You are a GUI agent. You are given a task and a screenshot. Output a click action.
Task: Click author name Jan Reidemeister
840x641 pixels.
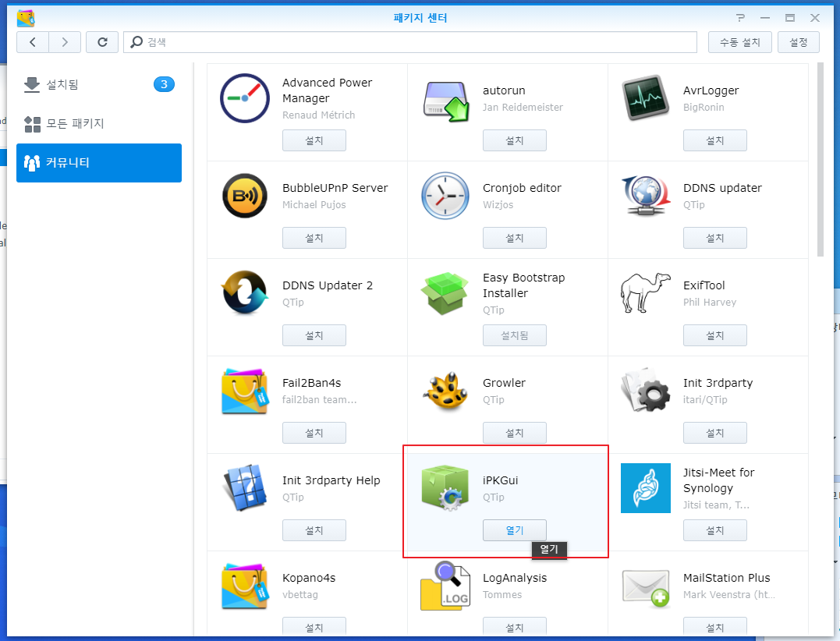tap(523, 107)
